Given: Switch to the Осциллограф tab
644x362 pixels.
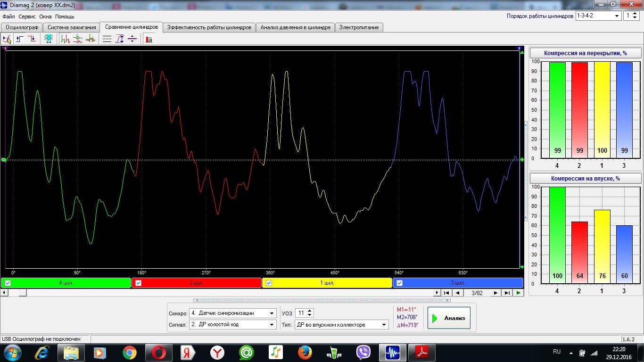Looking at the screenshot, I should point(22,27).
